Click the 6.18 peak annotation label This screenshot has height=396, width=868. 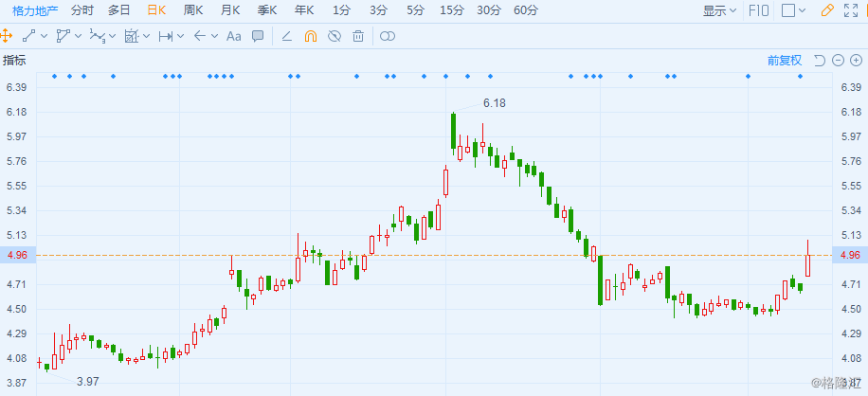[x=495, y=103]
